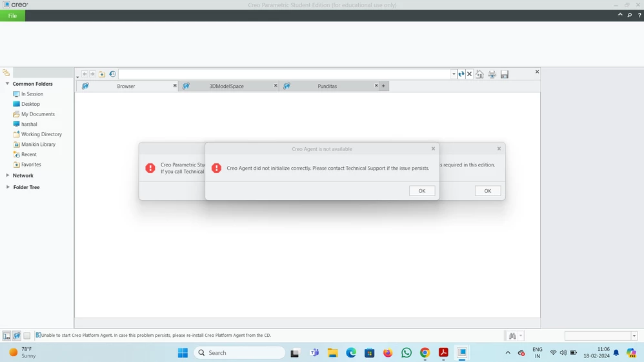644x362 pixels.
Task: Open Task View from the taskbar
Action: (x=294, y=352)
